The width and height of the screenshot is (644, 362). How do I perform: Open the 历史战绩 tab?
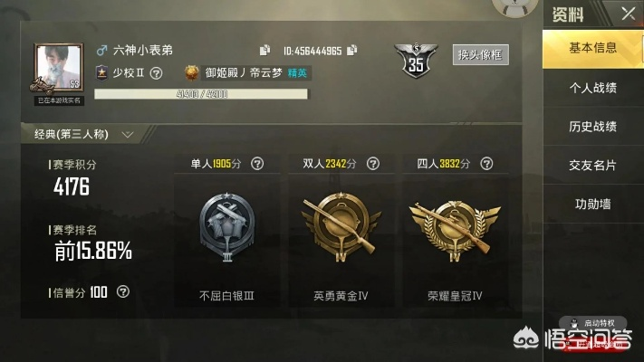pyautogui.click(x=592, y=127)
